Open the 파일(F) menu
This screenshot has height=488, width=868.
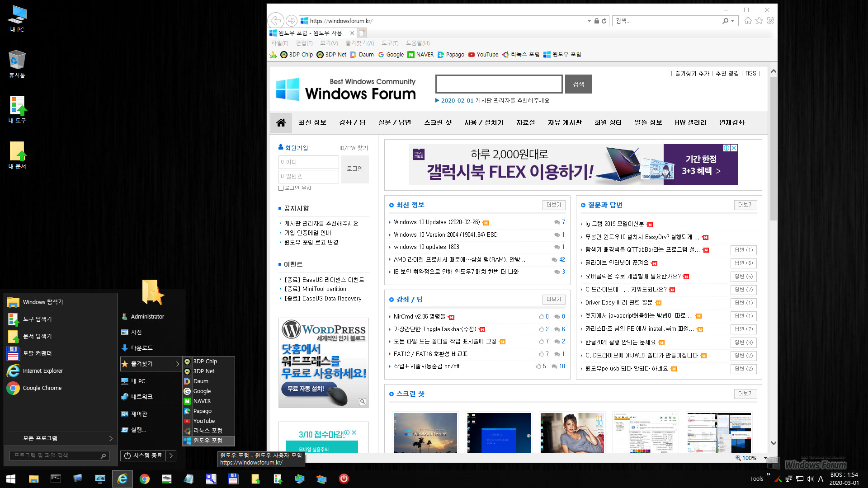tap(279, 43)
